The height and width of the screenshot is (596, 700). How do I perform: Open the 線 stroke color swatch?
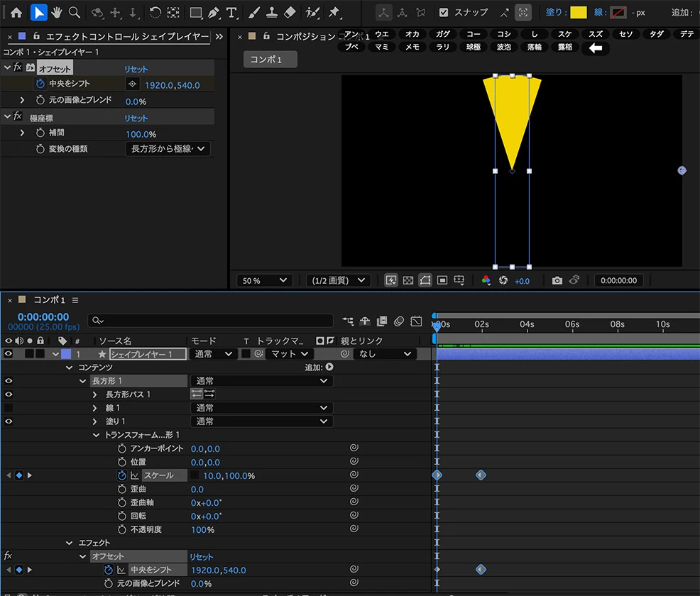[x=618, y=13]
